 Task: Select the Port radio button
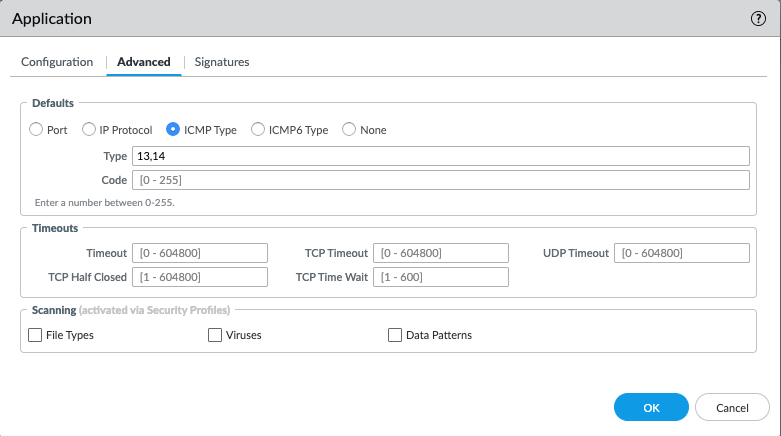pos(37,130)
